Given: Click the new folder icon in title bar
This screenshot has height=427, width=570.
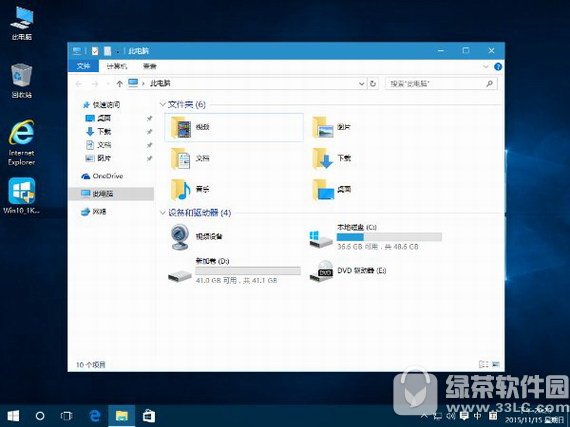Looking at the screenshot, I should click(107, 51).
